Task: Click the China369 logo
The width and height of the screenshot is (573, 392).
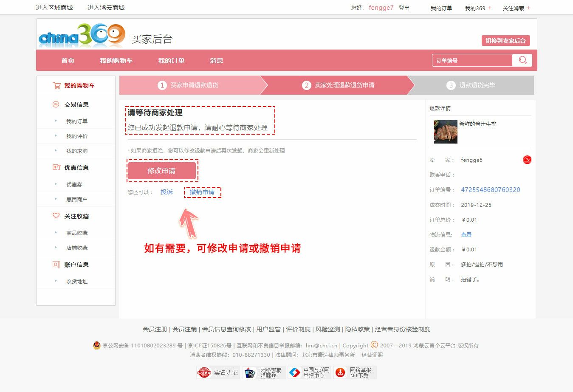Action: (x=82, y=35)
